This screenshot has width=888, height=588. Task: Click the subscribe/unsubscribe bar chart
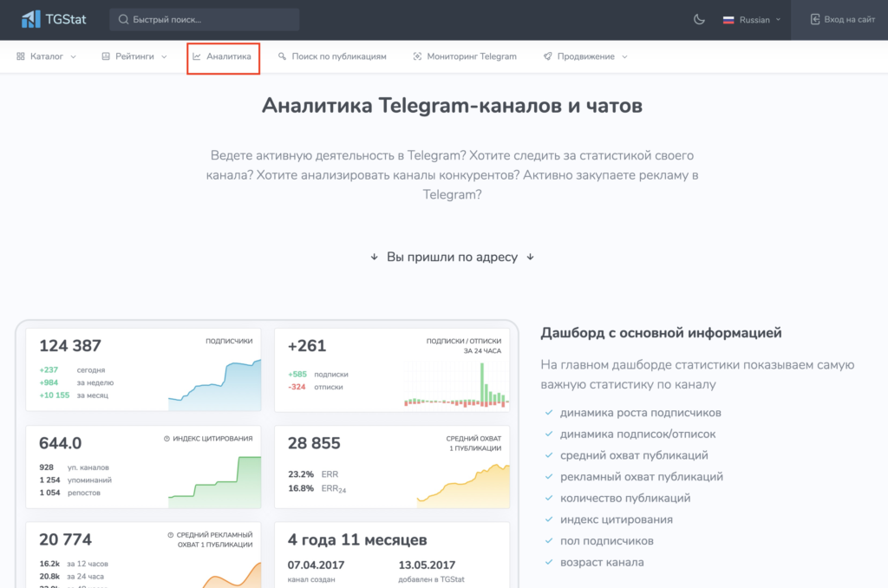456,385
